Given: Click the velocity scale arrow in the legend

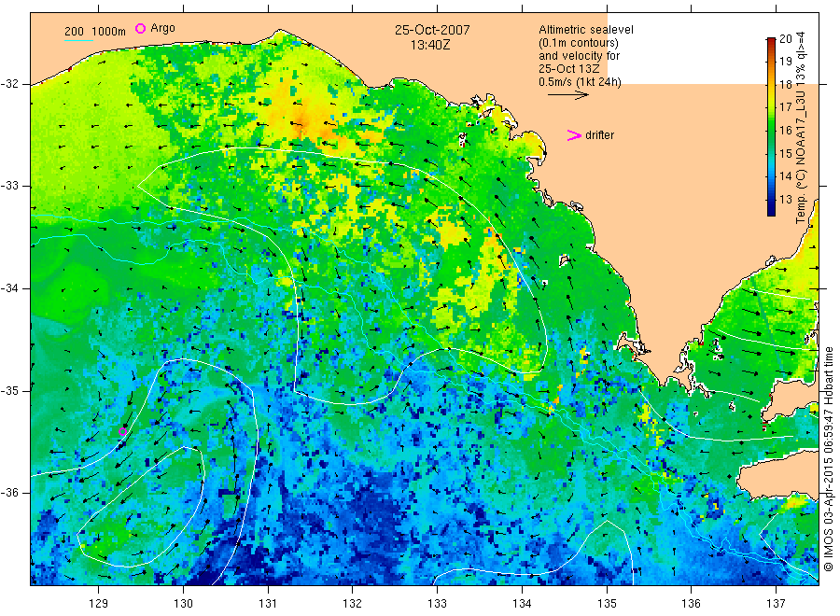Looking at the screenshot, I should 568,95.
